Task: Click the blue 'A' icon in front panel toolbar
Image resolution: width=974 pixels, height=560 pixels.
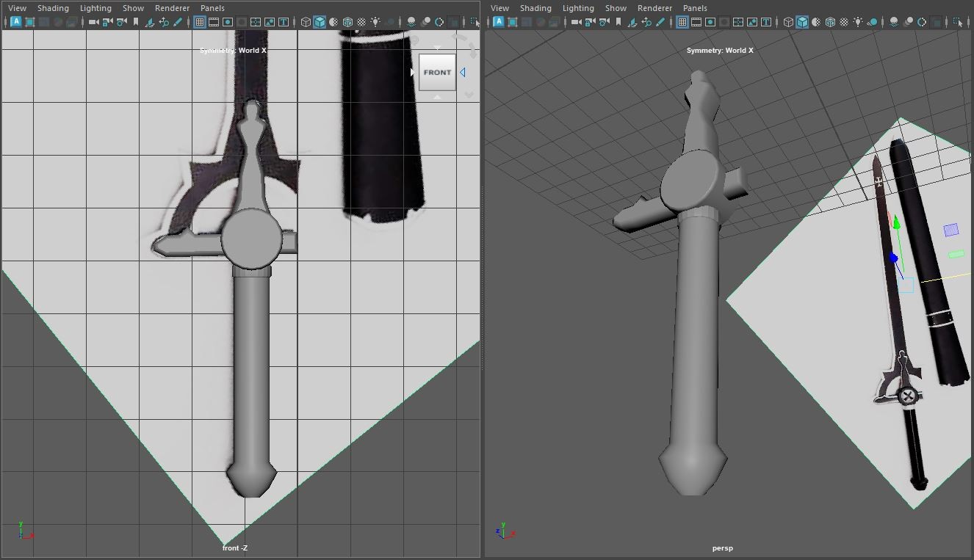Action: [16, 22]
